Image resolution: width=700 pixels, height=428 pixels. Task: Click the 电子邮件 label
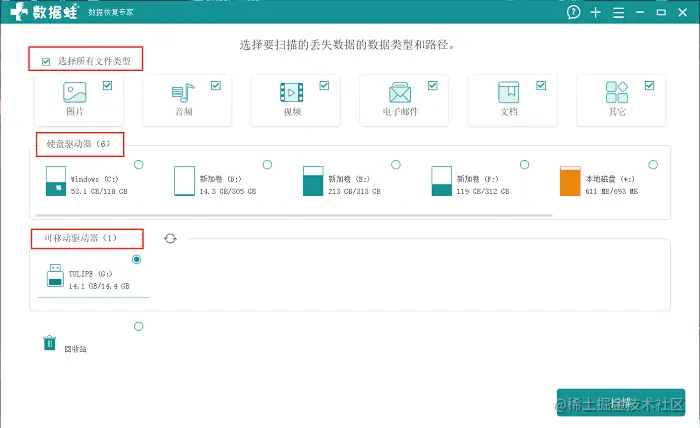point(400,112)
